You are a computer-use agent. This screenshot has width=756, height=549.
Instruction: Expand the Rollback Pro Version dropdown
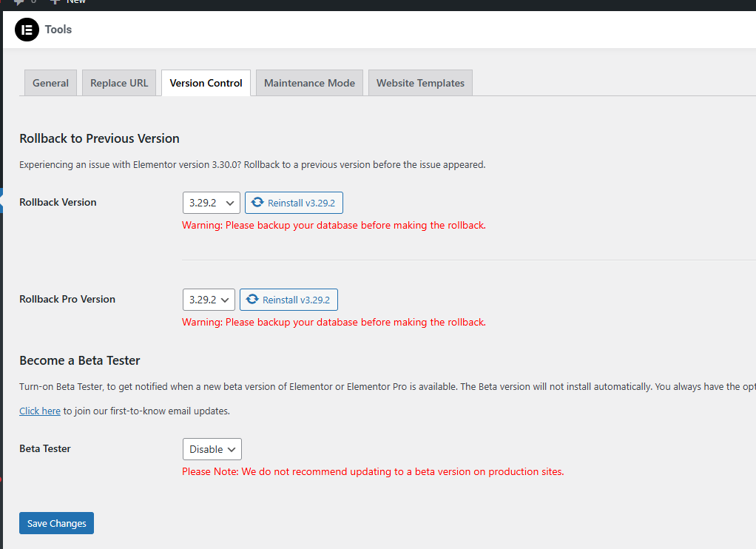pyautogui.click(x=209, y=300)
